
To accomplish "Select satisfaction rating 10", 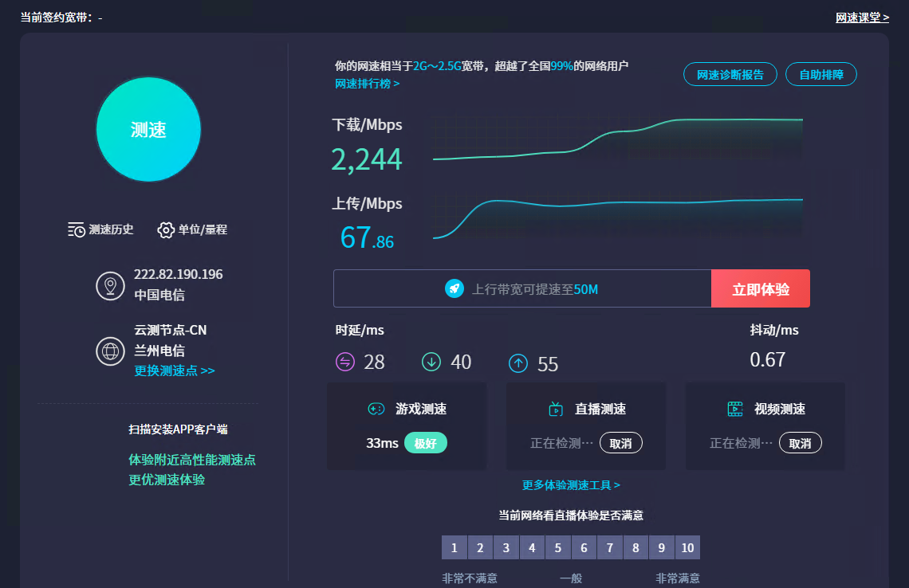I will click(687, 547).
